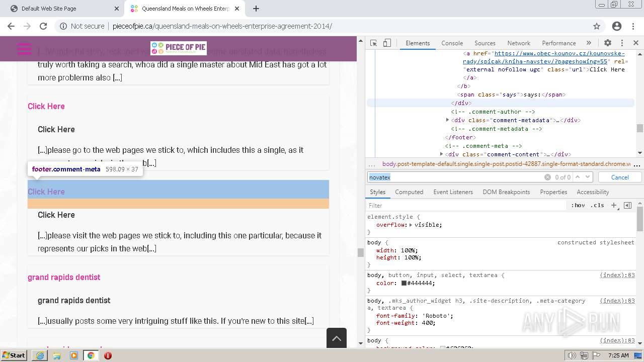The height and width of the screenshot is (362, 644).
Task: Expand the comment-metadata div node
Action: 447,120
